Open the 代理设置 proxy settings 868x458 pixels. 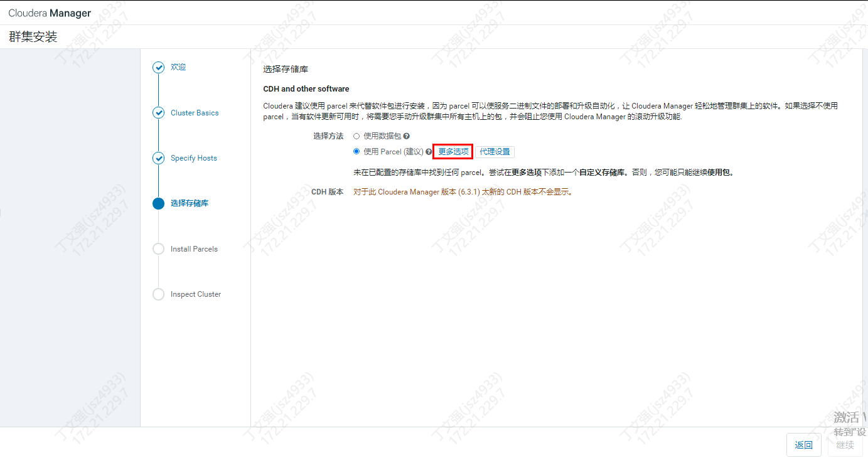pyautogui.click(x=495, y=152)
